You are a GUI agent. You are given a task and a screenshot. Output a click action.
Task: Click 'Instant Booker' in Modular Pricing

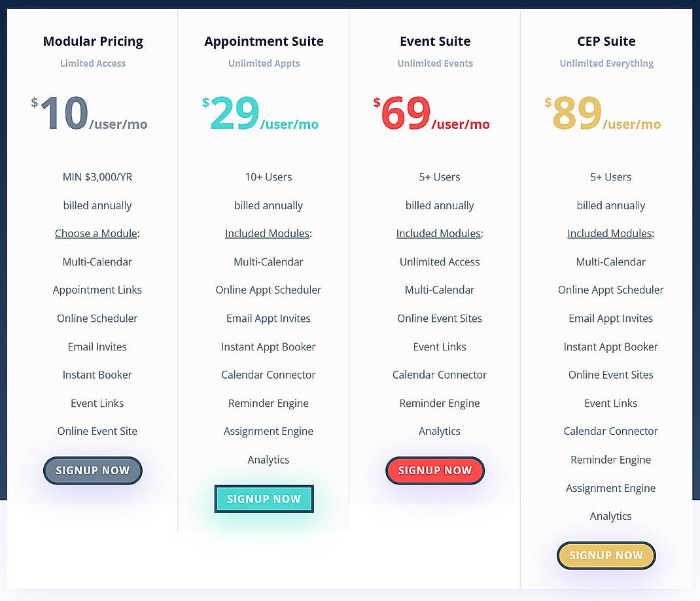tap(97, 375)
